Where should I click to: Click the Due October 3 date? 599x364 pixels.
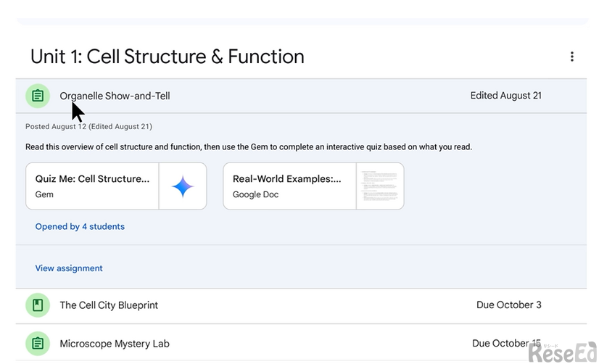pos(509,305)
